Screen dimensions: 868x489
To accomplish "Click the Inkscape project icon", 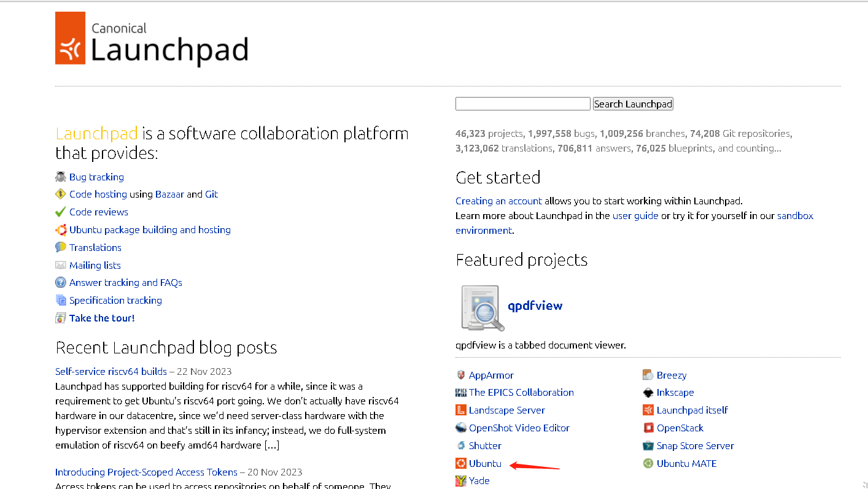I will tap(648, 393).
